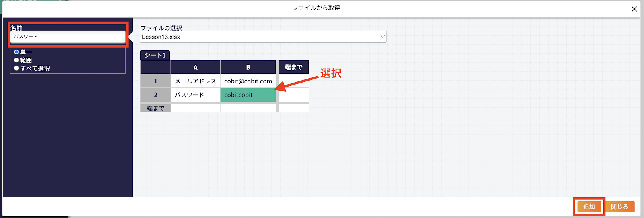Viewport: 644px width, 218px height.
Task: Switch to the シート1 tab
Action: 155,55
